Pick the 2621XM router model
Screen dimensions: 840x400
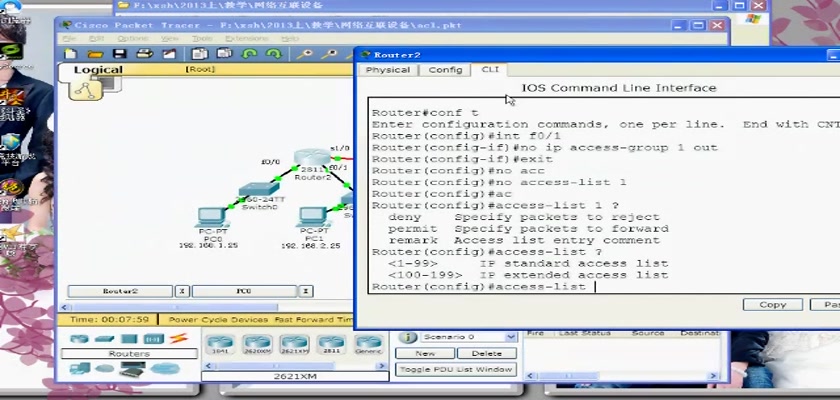pyautogui.click(x=295, y=344)
